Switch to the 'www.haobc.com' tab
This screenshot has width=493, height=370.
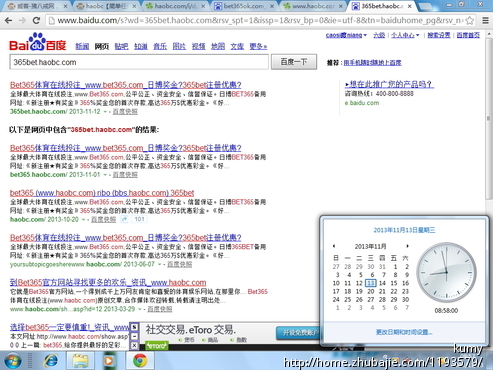point(313,6)
